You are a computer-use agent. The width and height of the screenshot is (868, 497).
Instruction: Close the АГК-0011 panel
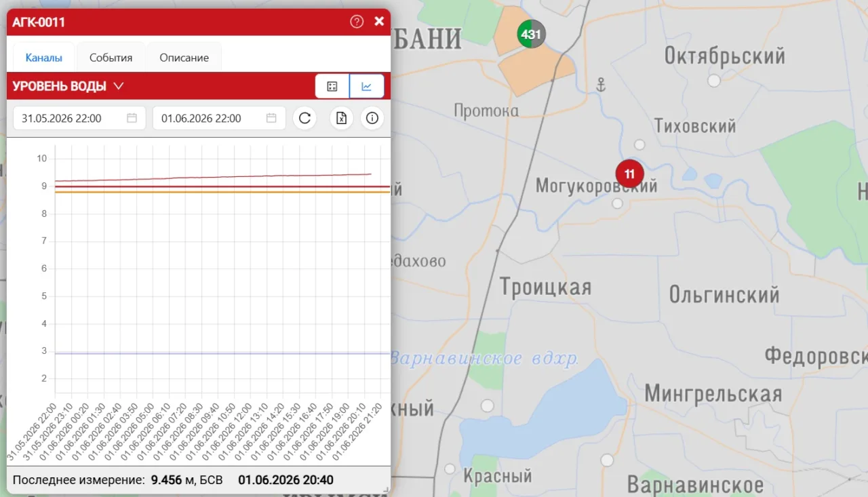[379, 22]
